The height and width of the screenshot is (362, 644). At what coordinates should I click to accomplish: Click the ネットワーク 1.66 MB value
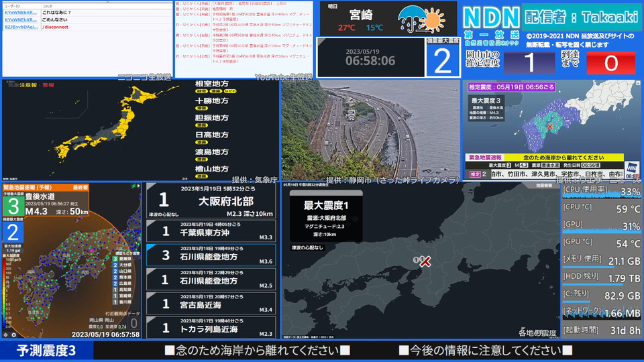pos(623,314)
